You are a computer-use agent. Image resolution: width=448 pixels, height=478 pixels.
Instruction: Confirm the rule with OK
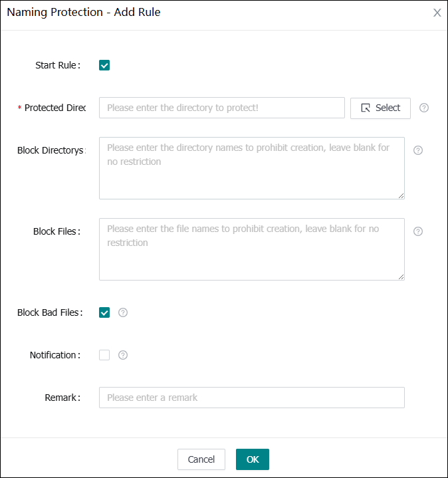pos(253,459)
